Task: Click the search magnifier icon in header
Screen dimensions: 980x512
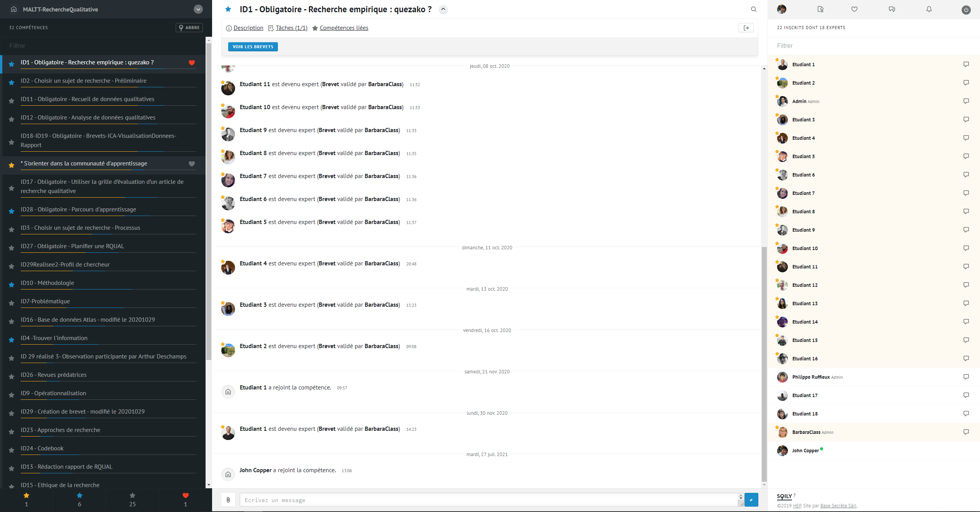Action: pos(753,9)
